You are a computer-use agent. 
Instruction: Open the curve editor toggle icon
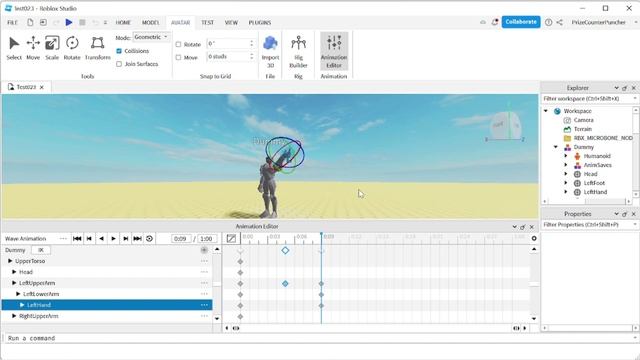(x=231, y=238)
